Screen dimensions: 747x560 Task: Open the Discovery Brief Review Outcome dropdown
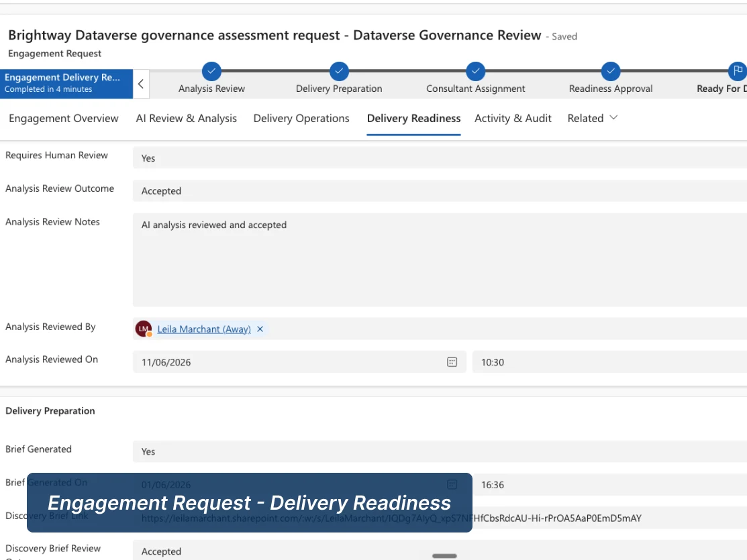tap(440, 551)
